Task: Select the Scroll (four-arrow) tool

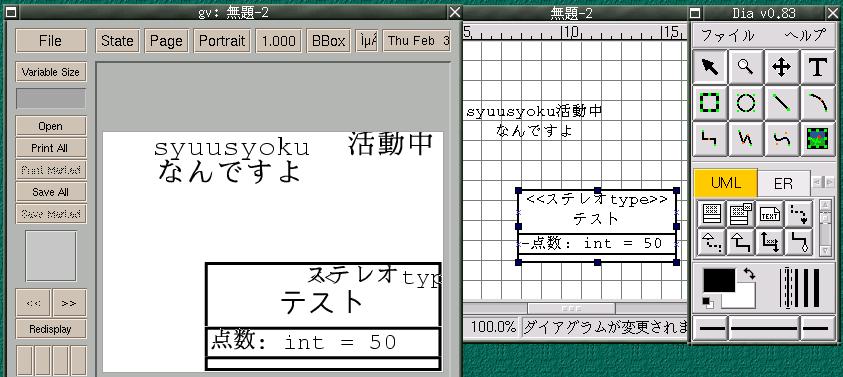Action: pos(781,67)
